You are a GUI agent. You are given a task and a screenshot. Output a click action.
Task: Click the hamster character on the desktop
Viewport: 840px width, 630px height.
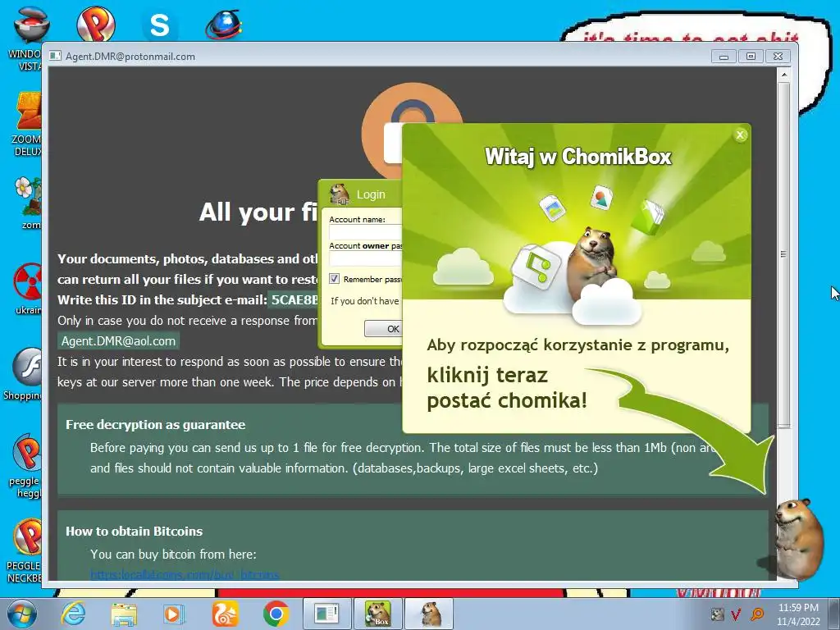(x=798, y=539)
